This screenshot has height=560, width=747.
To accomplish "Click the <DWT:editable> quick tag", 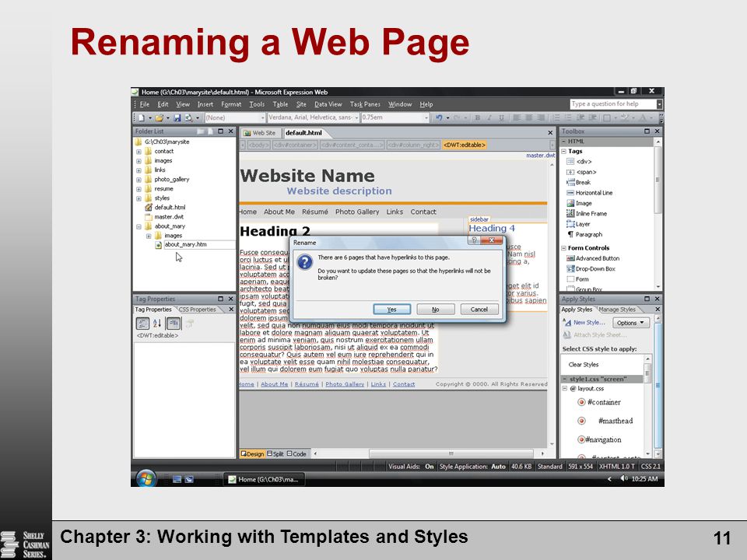I will coord(465,145).
